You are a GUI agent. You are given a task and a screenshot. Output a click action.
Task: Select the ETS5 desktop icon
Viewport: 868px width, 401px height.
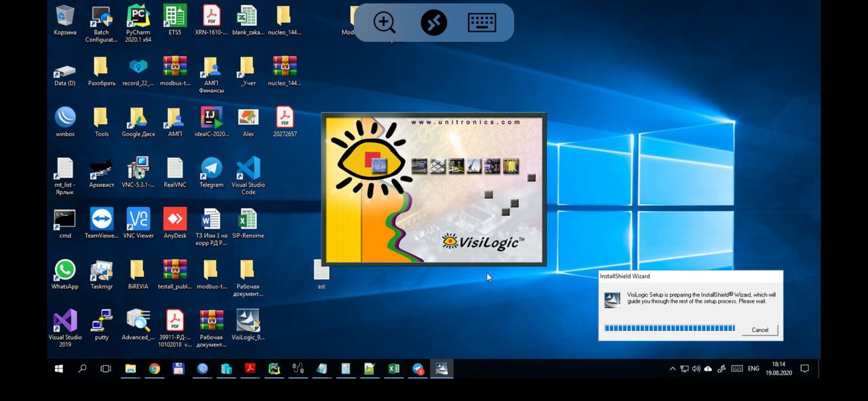tap(175, 20)
